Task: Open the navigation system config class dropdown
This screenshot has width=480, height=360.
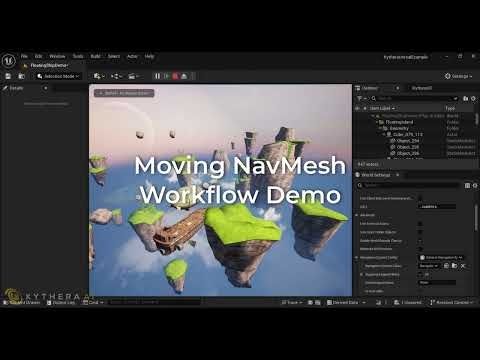Action: [441, 257]
